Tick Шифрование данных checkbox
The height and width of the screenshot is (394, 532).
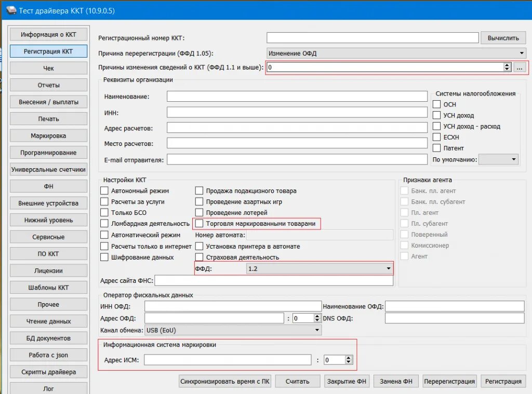pos(104,257)
